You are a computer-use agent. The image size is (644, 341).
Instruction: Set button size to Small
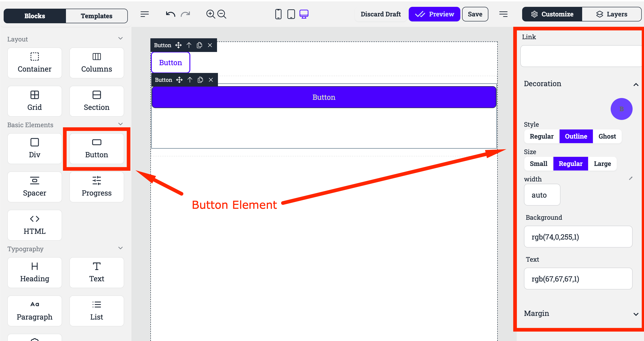pyautogui.click(x=539, y=164)
